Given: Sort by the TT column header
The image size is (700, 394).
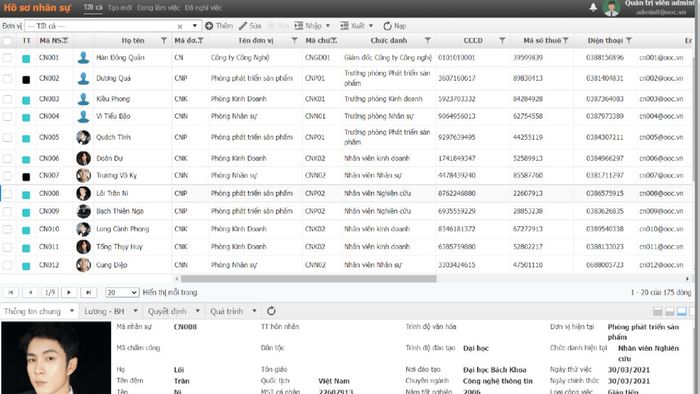Looking at the screenshot, I should point(26,41).
